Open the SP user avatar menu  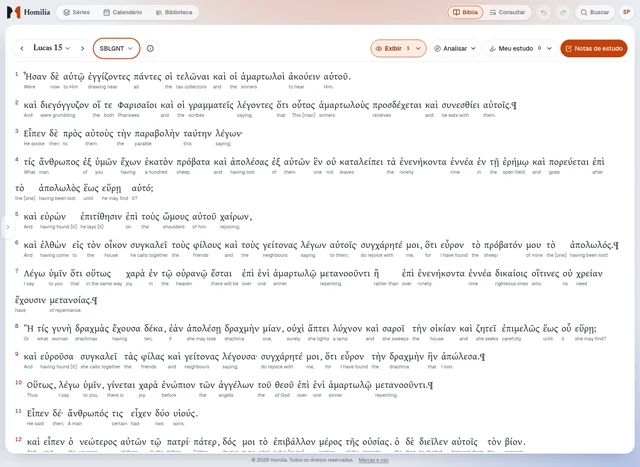(627, 12)
